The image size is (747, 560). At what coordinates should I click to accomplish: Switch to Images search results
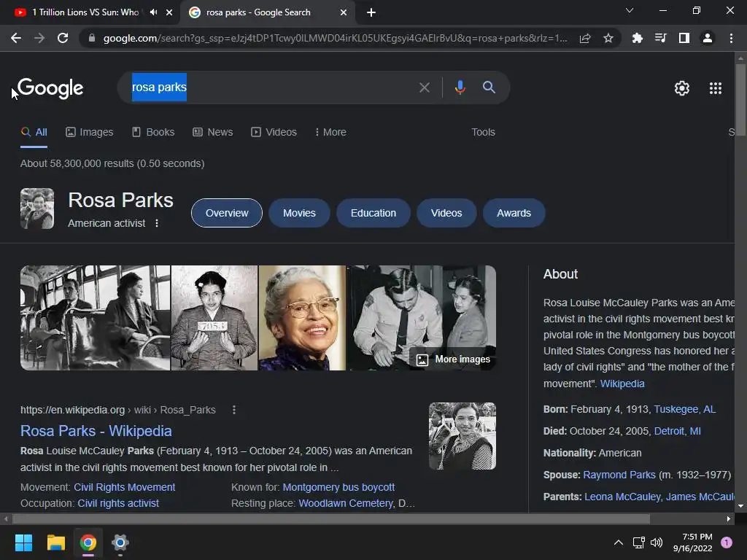point(90,132)
